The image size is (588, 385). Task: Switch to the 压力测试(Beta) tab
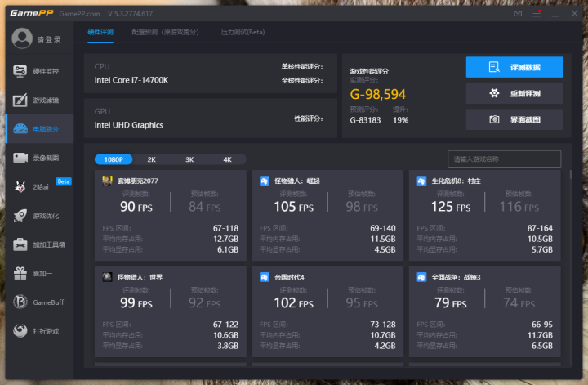243,32
